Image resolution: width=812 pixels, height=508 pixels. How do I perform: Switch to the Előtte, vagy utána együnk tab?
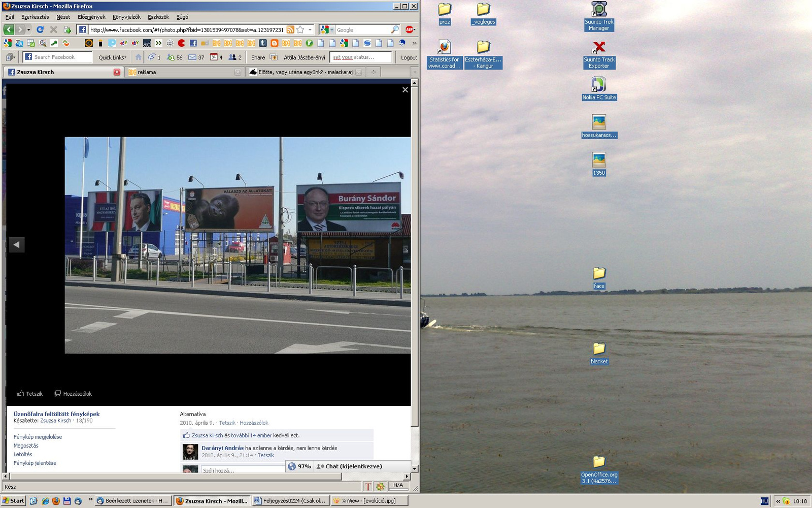click(x=306, y=72)
